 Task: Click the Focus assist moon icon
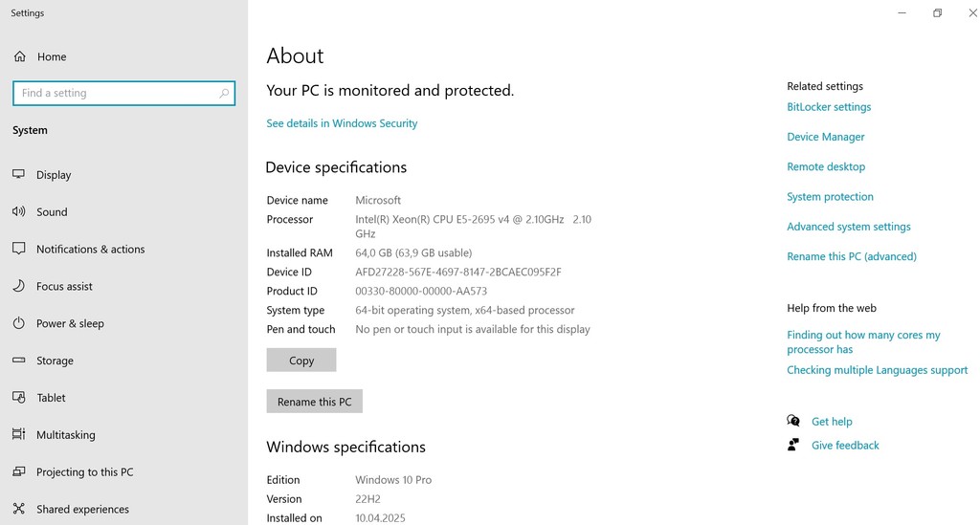click(19, 286)
